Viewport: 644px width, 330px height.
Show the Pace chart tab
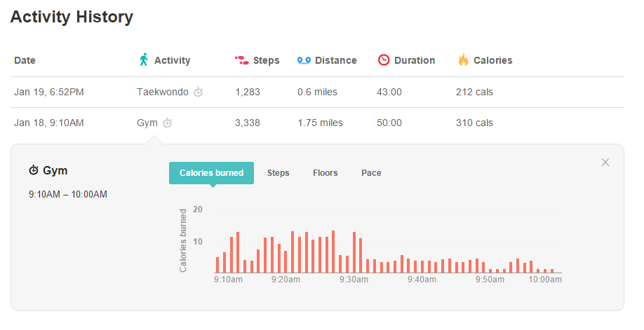coord(371,173)
